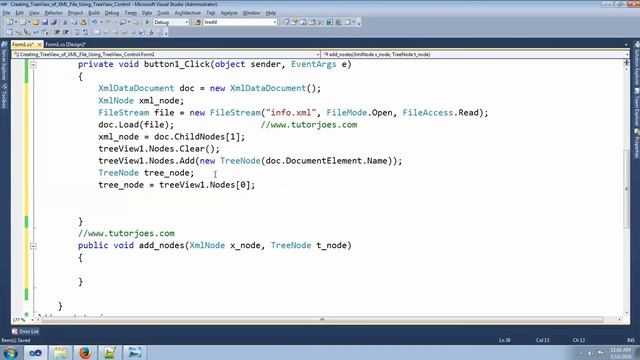
Task: Click the text 'treeView1.Nodes.Clear();'
Action: pos(159,149)
